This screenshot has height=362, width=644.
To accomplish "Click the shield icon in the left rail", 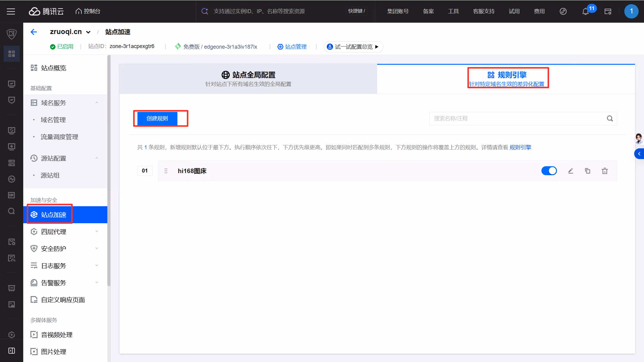I will click(x=12, y=34).
